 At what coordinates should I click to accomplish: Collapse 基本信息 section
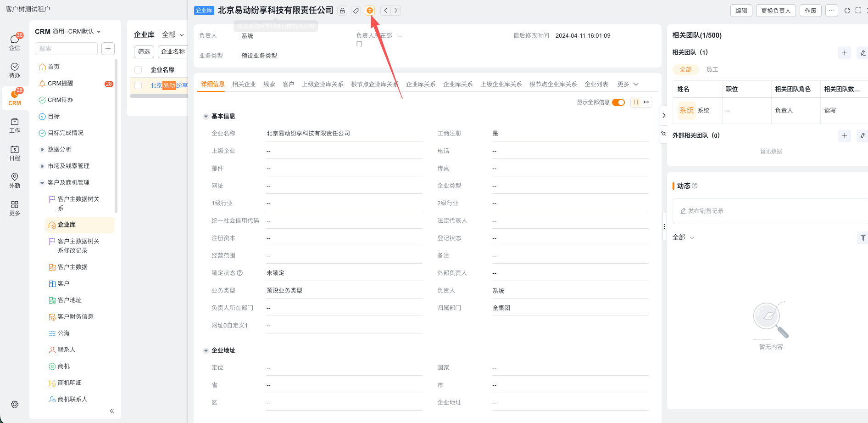pos(206,117)
